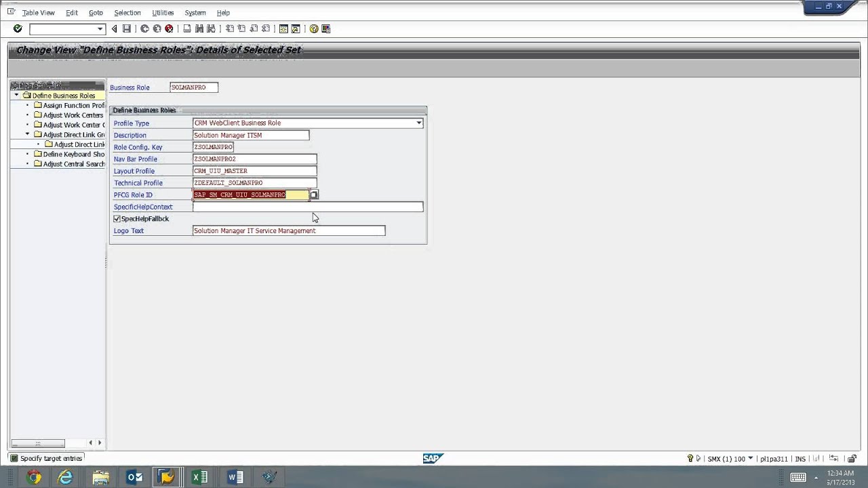The width and height of the screenshot is (868, 488).
Task: Go to last page icon
Action: tap(266, 28)
